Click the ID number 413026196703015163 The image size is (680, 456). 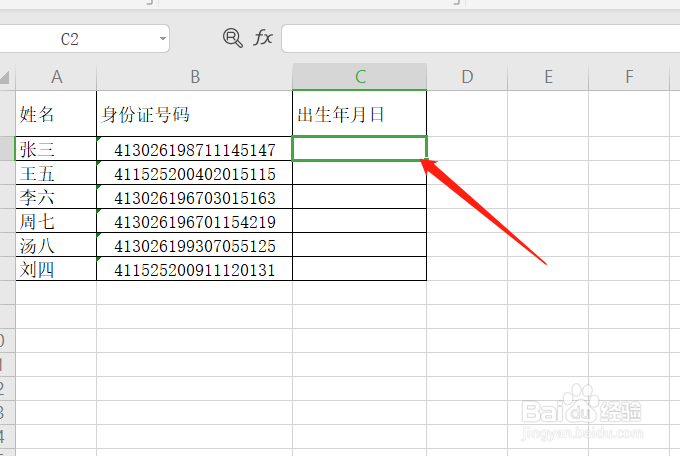tap(194, 198)
